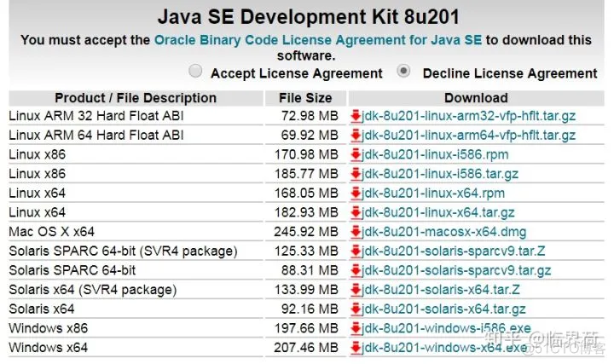
Task: Click the 170.98 MB file size
Action: click(306, 154)
